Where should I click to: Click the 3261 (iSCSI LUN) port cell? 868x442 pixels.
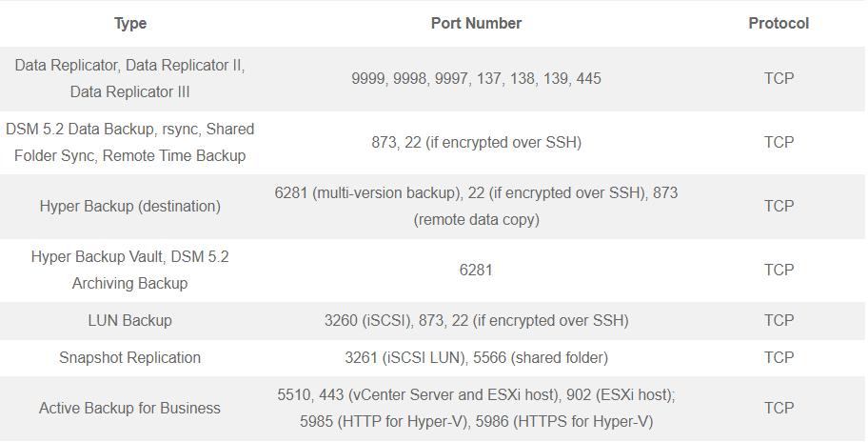point(476,357)
